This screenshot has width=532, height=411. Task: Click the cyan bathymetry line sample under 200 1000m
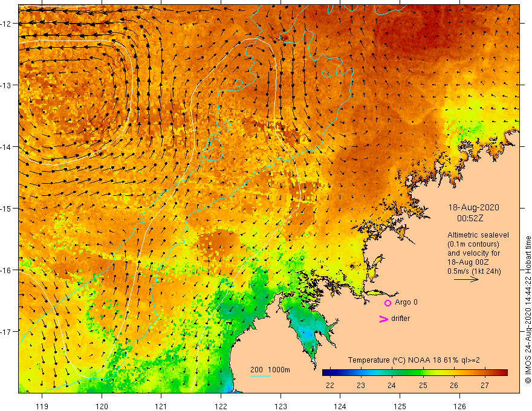(x=261, y=376)
